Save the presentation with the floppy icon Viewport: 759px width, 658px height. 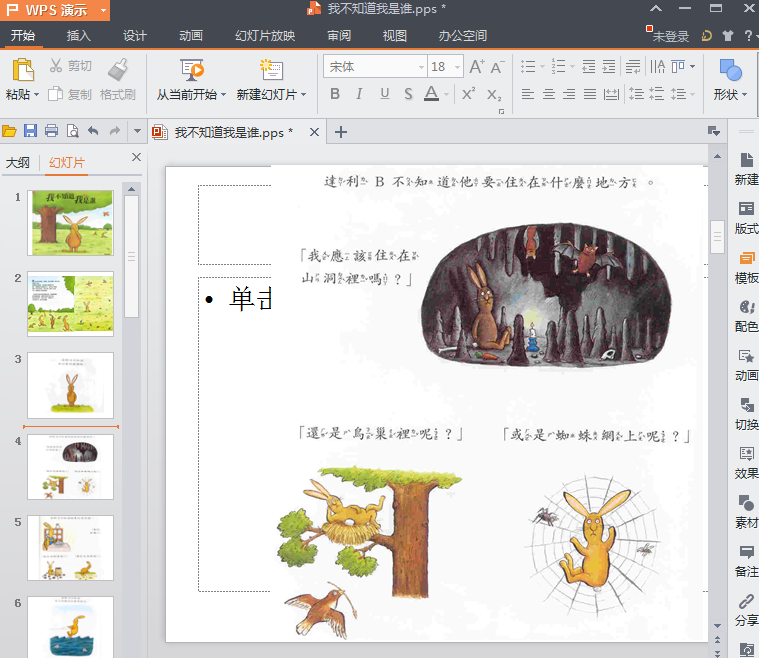(x=30, y=131)
